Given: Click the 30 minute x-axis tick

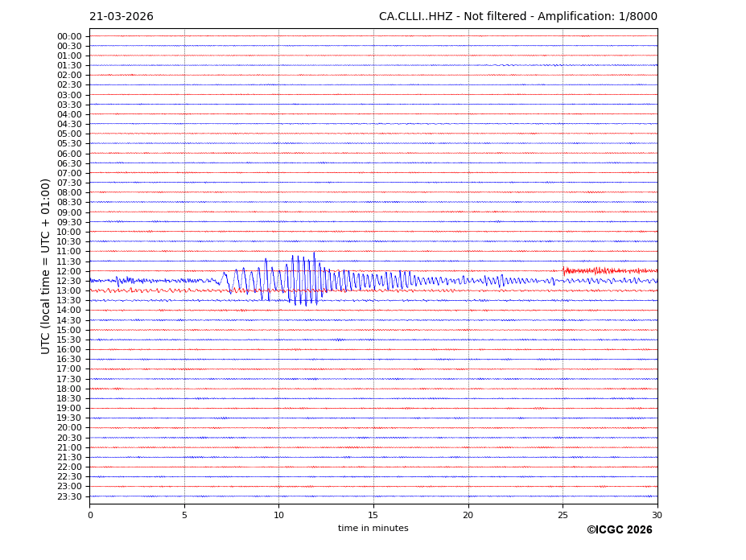Looking at the screenshot, I should point(657,515).
